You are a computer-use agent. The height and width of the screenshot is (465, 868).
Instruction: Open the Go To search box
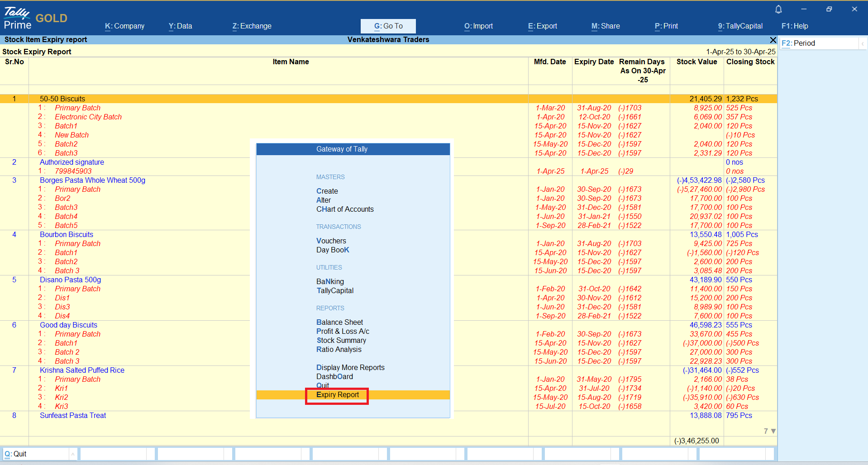click(x=388, y=26)
